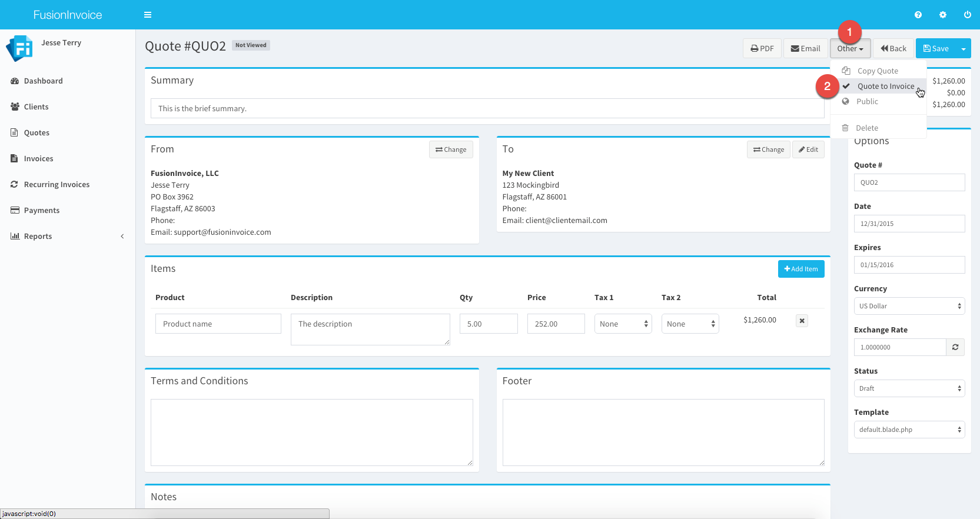This screenshot has width=980, height=519.
Task: Toggle the hamburger sidebar menu icon
Action: [148, 15]
